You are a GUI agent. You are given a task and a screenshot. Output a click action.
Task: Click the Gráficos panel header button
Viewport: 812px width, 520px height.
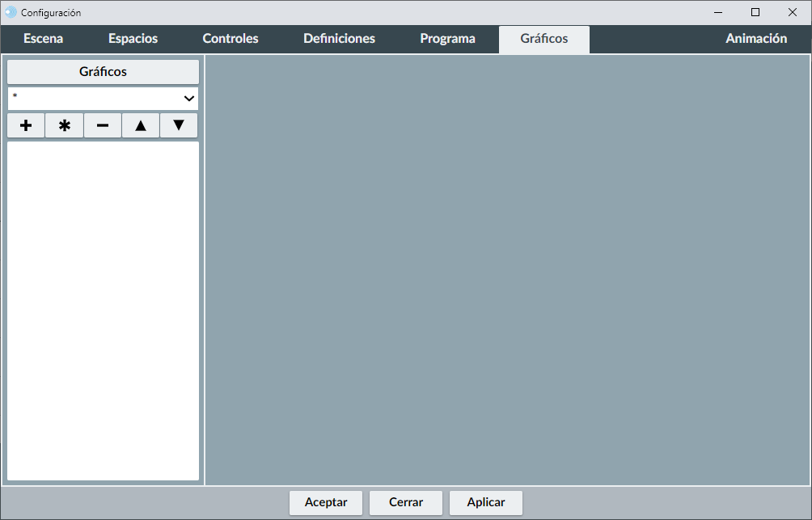coord(103,72)
